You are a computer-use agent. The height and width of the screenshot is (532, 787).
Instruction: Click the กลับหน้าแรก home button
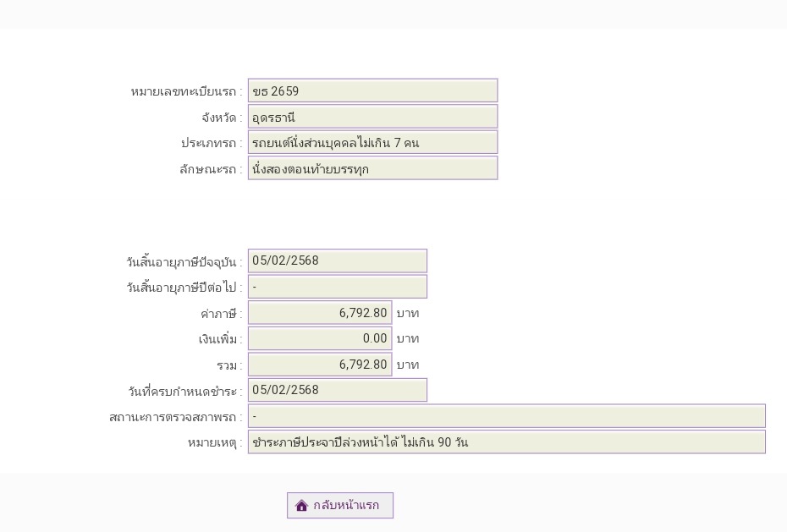pos(340,505)
